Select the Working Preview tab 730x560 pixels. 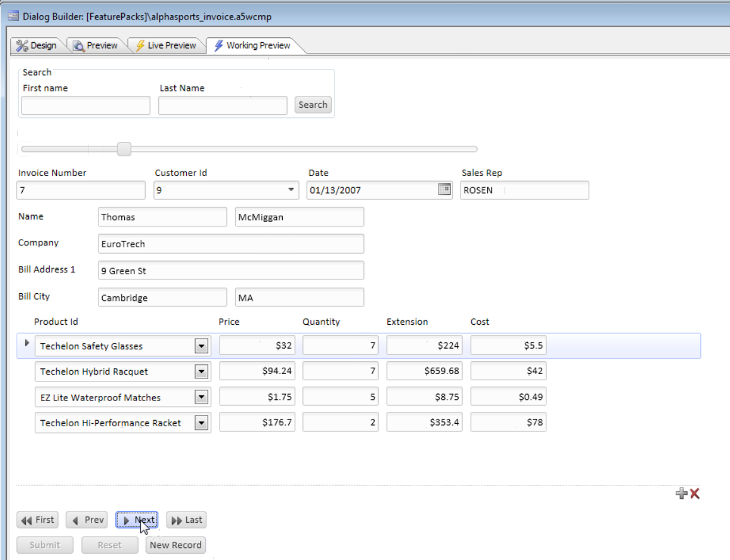pyautogui.click(x=252, y=45)
